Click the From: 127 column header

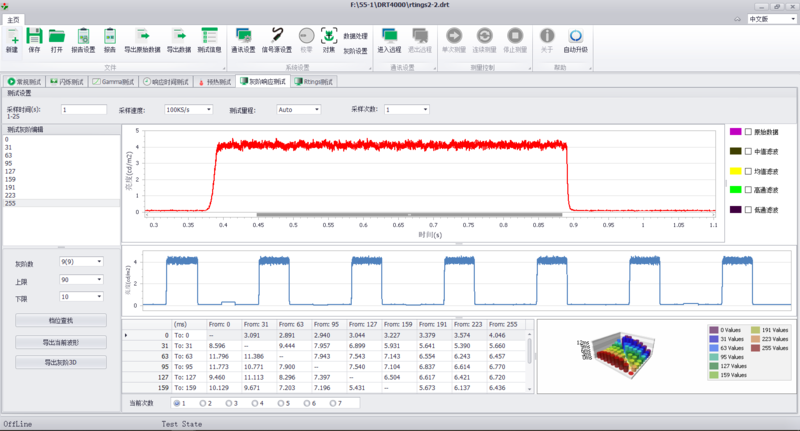point(364,324)
